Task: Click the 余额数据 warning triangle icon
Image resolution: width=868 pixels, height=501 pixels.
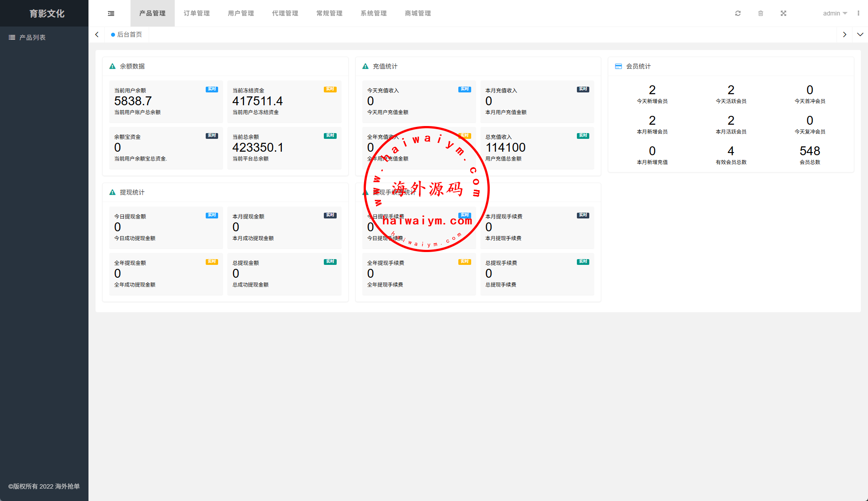Action: pos(112,66)
